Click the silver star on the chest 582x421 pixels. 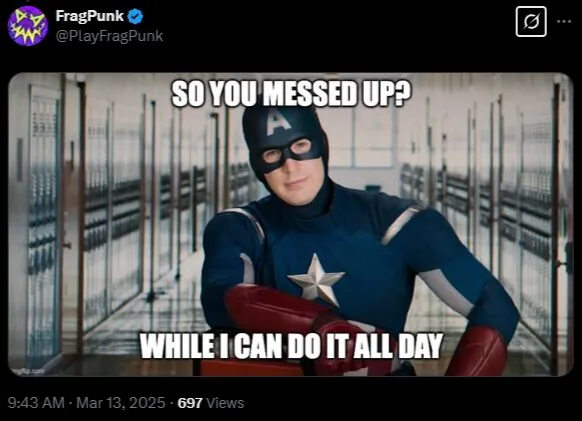(x=316, y=280)
